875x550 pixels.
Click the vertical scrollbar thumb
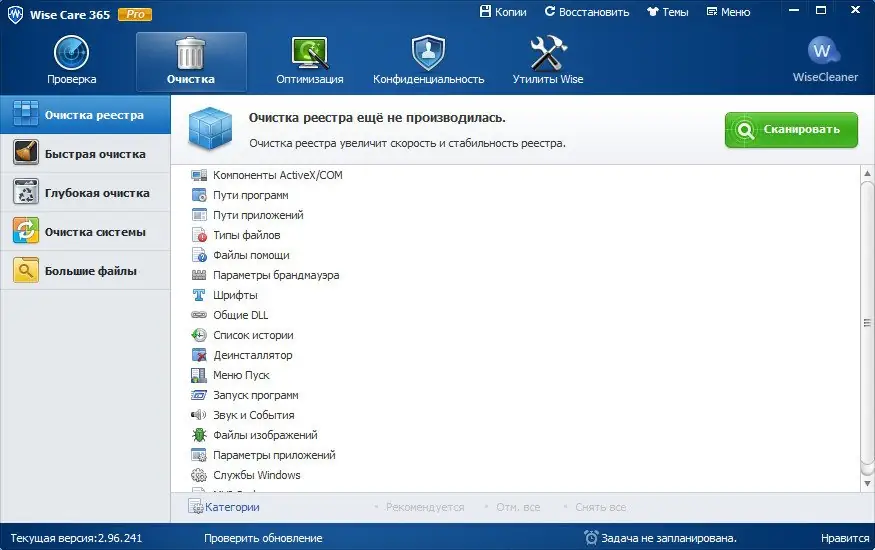(x=867, y=322)
